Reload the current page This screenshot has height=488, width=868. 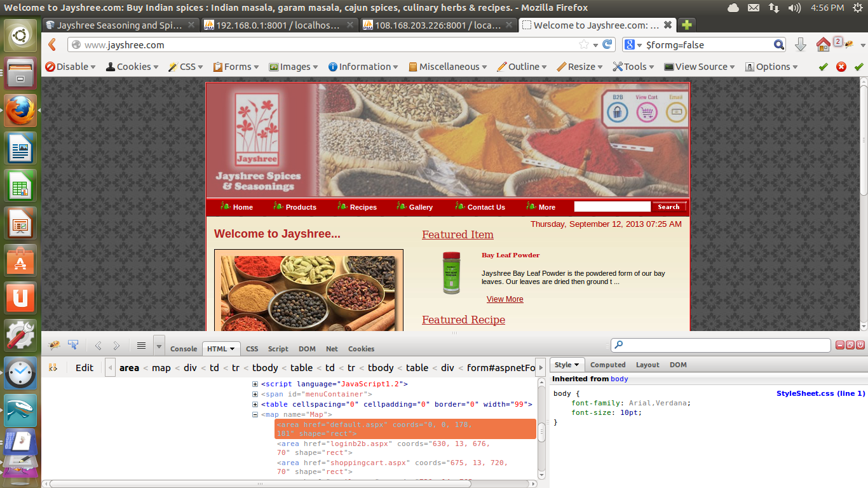(x=607, y=44)
